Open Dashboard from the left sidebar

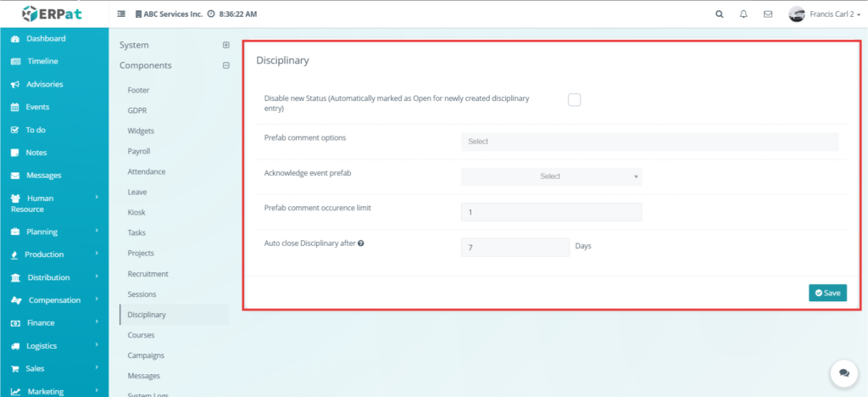[x=46, y=39]
